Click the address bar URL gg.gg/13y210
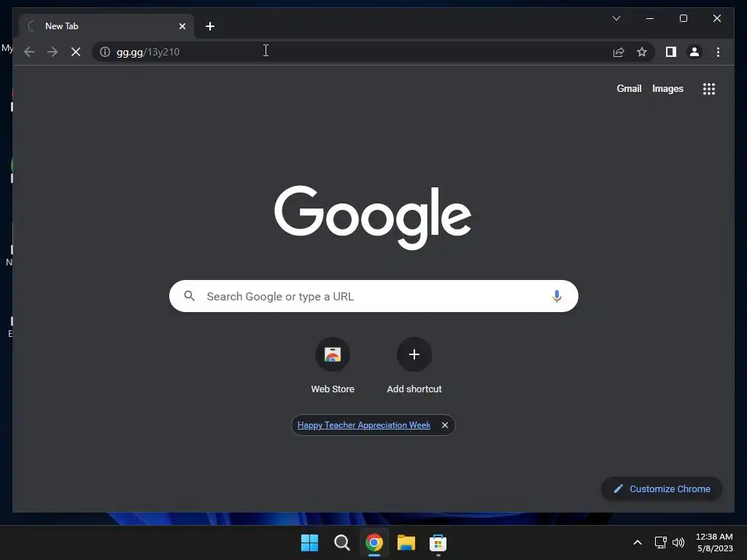 coord(148,52)
